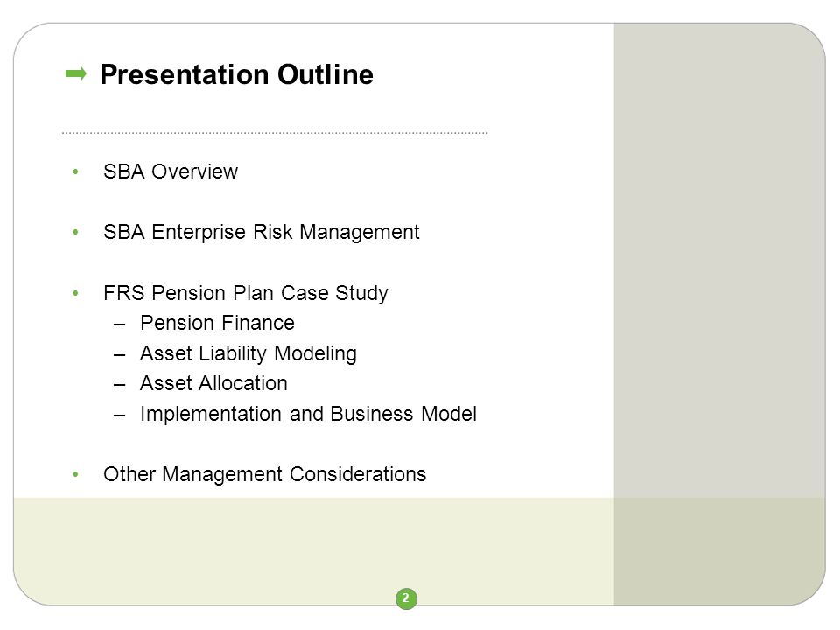Select FRS Pension Plan Case Study heading
The width and height of the screenshot is (840, 630).
245,293
